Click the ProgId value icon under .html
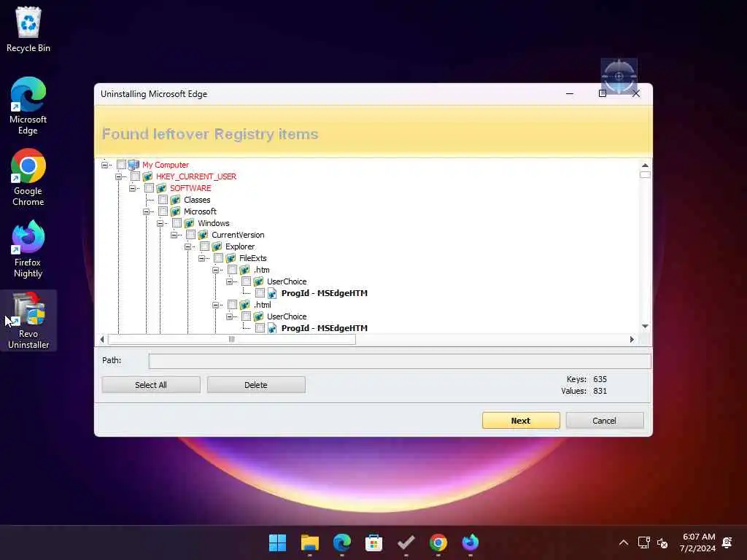The image size is (747, 560). point(272,328)
